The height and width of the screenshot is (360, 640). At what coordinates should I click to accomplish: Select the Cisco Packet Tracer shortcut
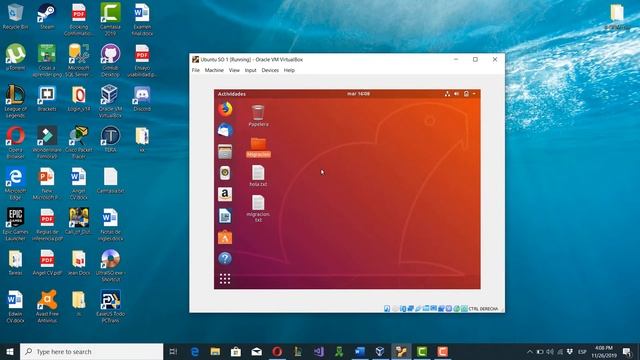tap(79, 142)
